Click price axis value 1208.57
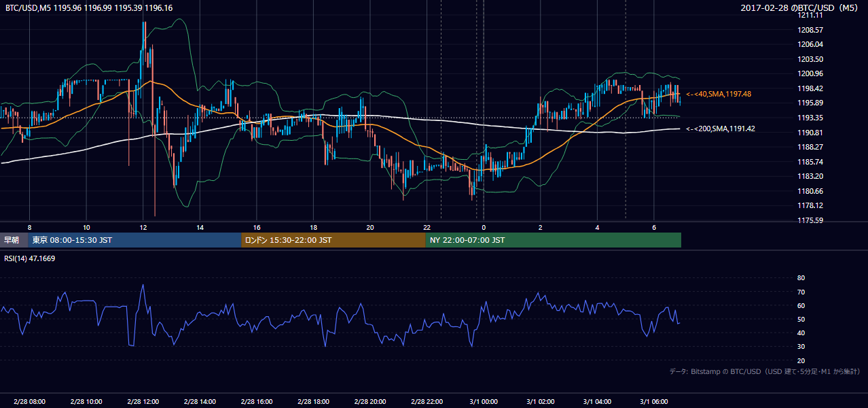Screen dimensions: 868x408 pos(810,30)
